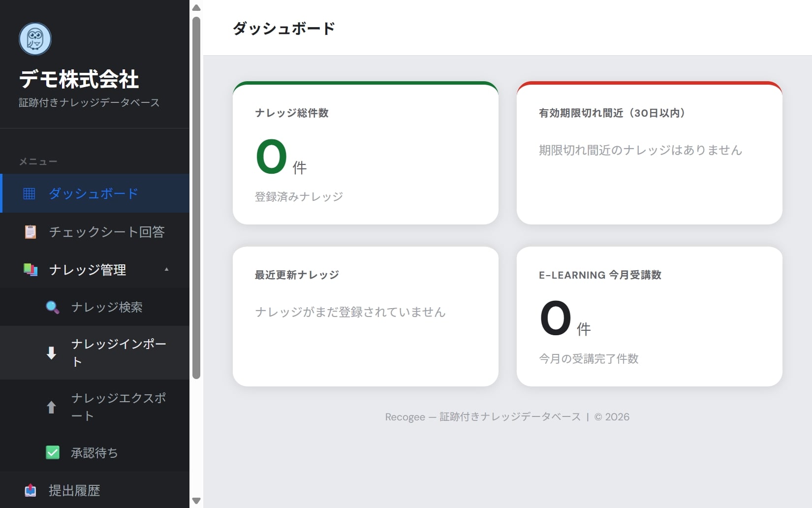Go to ナレッジ検索 page
Image resolution: width=812 pixels, height=508 pixels.
[x=94, y=307]
